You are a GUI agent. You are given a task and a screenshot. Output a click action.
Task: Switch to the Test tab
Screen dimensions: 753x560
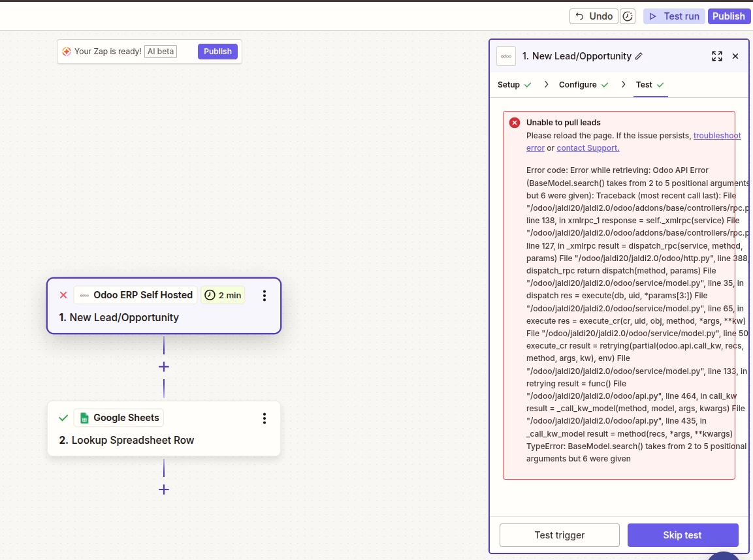[x=650, y=85]
